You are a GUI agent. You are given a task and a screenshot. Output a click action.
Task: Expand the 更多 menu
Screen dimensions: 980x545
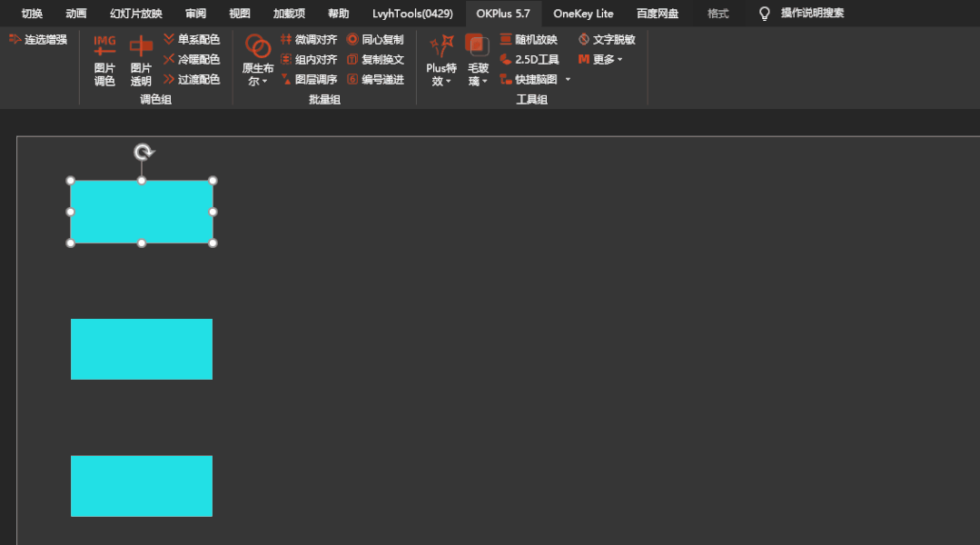coord(600,59)
